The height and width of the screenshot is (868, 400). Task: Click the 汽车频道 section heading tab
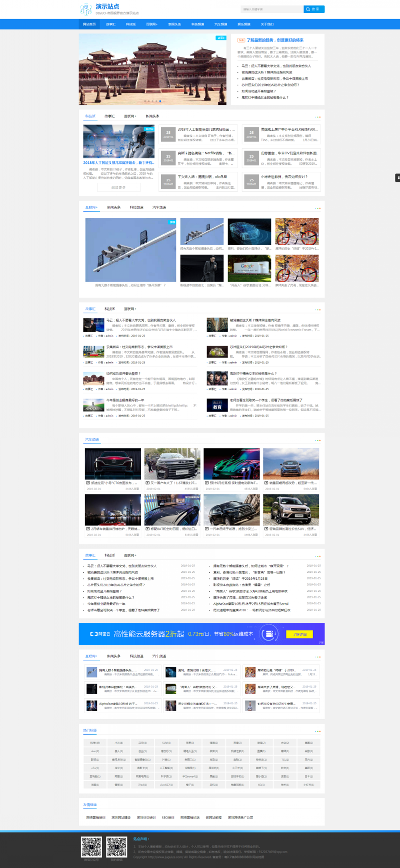pos(92,439)
